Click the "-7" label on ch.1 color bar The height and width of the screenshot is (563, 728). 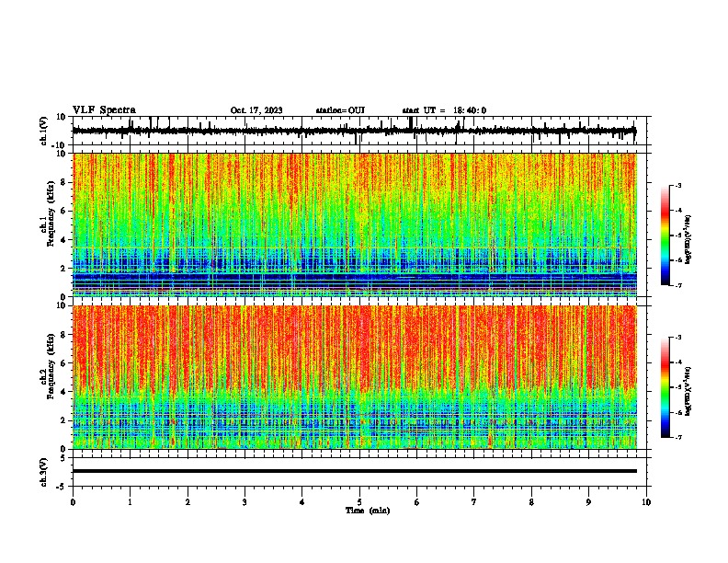(x=678, y=285)
